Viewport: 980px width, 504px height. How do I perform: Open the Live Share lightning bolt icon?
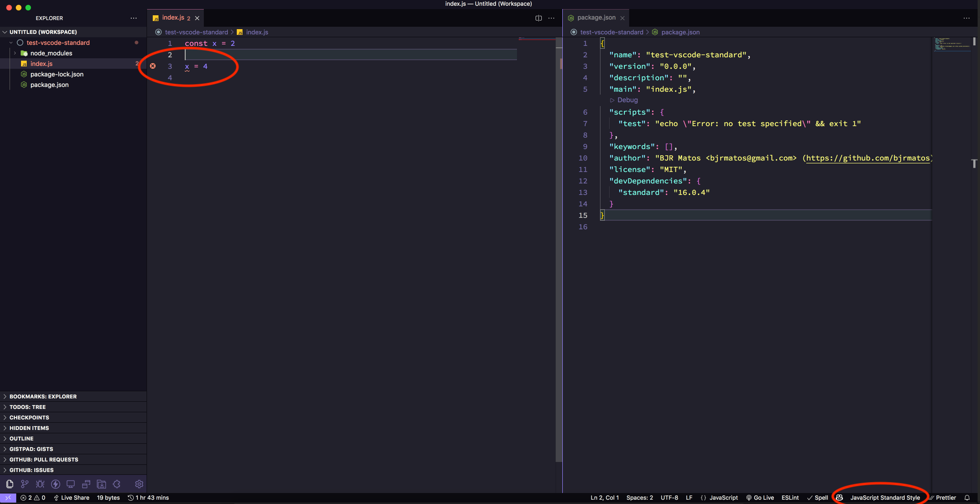point(56,484)
